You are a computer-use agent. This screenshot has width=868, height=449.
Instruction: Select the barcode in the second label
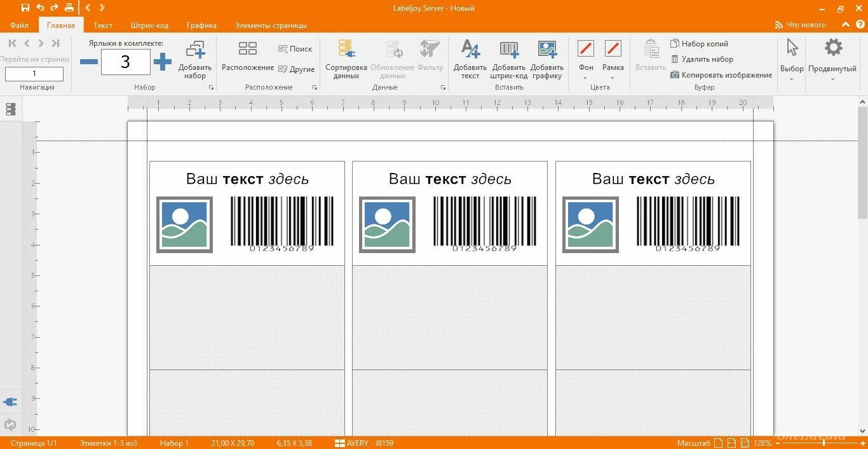(x=485, y=223)
